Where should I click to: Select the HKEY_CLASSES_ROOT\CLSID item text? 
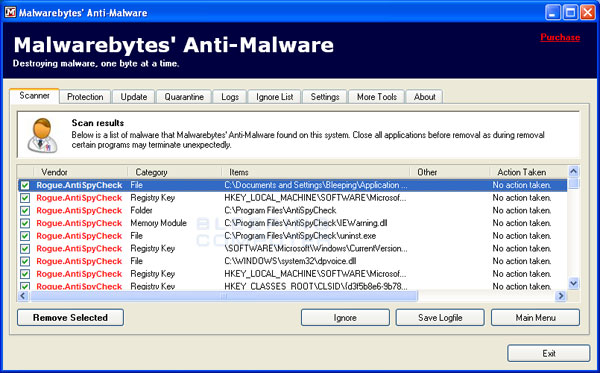pyautogui.click(x=316, y=286)
